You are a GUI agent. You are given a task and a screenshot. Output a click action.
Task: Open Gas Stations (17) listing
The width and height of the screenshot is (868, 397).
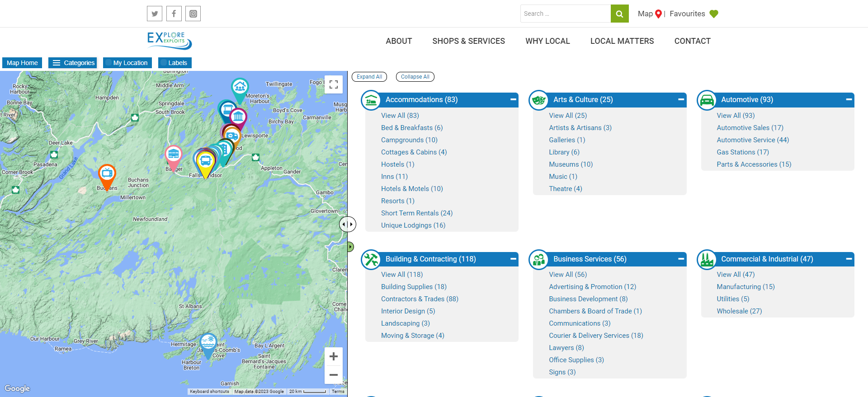point(743,152)
